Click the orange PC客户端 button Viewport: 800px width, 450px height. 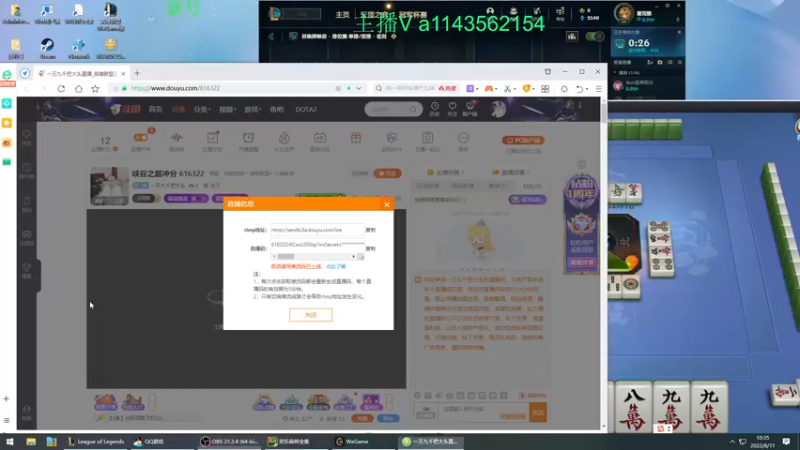[523, 140]
